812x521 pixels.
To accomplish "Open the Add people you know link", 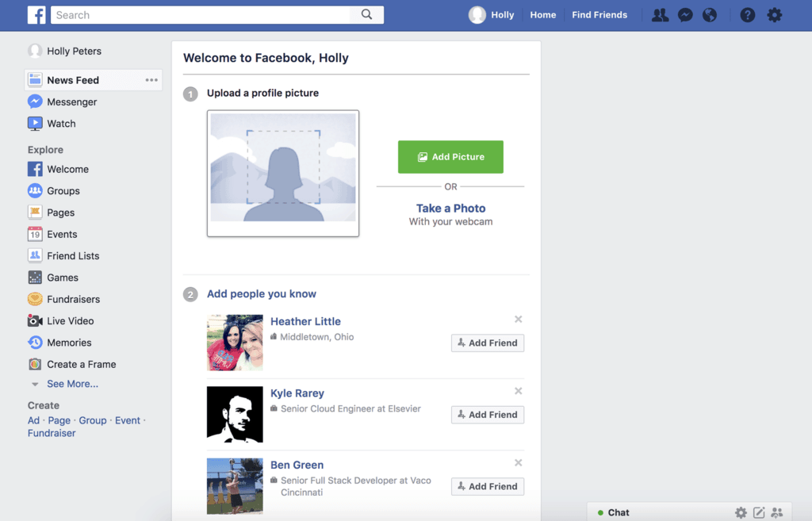I will [262, 293].
